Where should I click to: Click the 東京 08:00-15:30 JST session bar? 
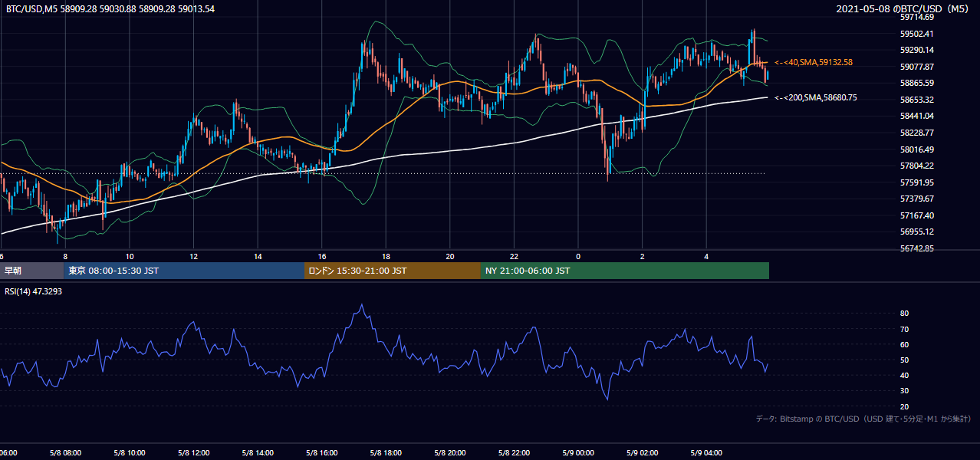(x=184, y=271)
